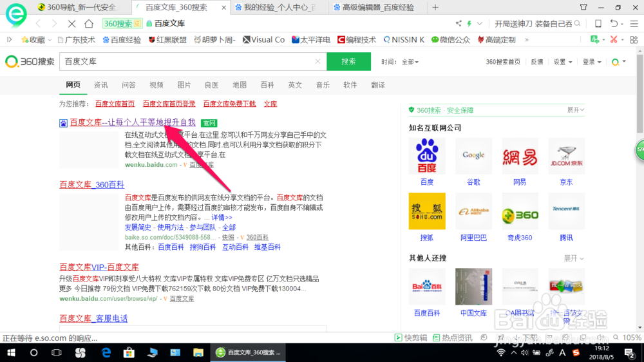The width and height of the screenshot is (644, 362).
Task: Switch to the 地图 tab
Action: (240, 85)
